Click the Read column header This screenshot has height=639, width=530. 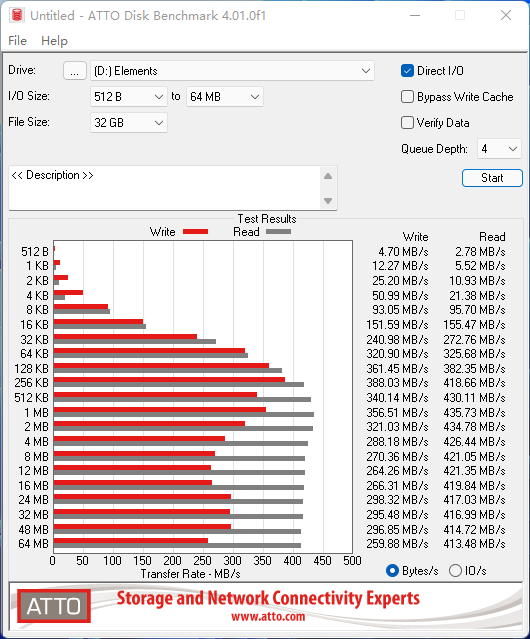point(492,237)
